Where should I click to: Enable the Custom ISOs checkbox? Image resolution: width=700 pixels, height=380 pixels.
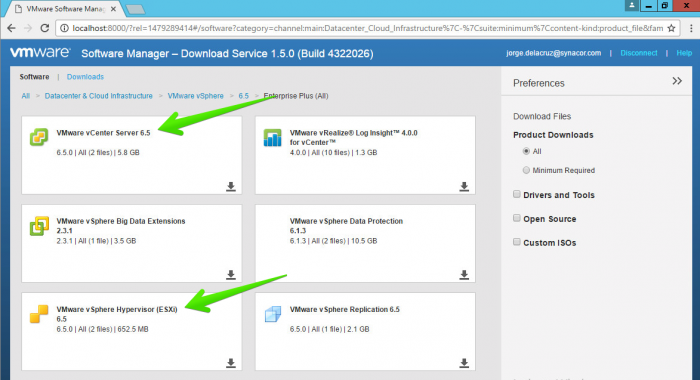point(517,242)
